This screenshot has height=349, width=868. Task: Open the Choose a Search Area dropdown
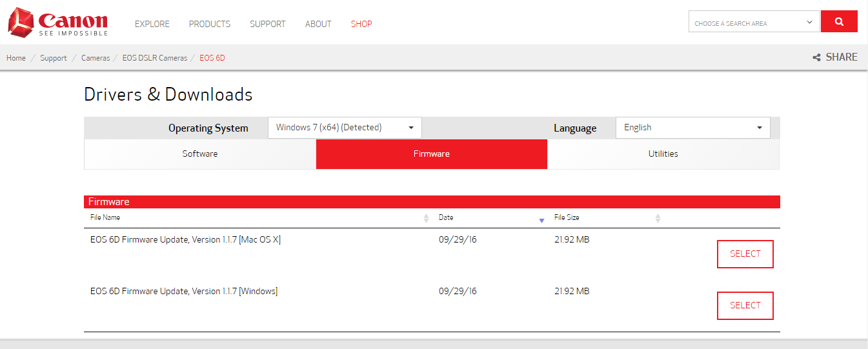click(754, 21)
